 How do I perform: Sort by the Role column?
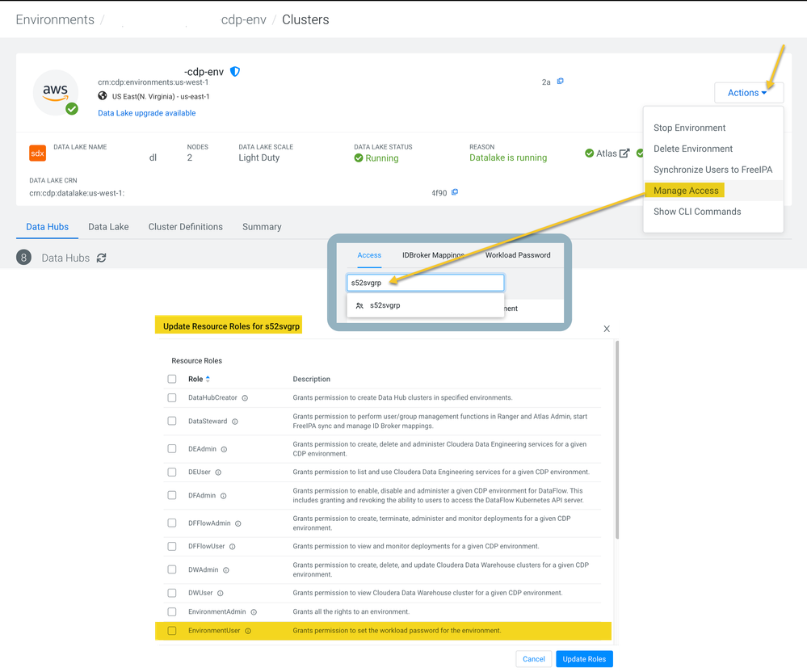[200, 380]
